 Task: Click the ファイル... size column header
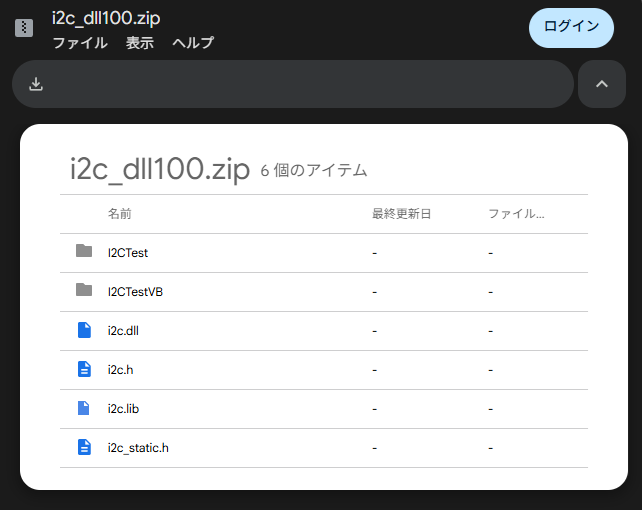(515, 214)
